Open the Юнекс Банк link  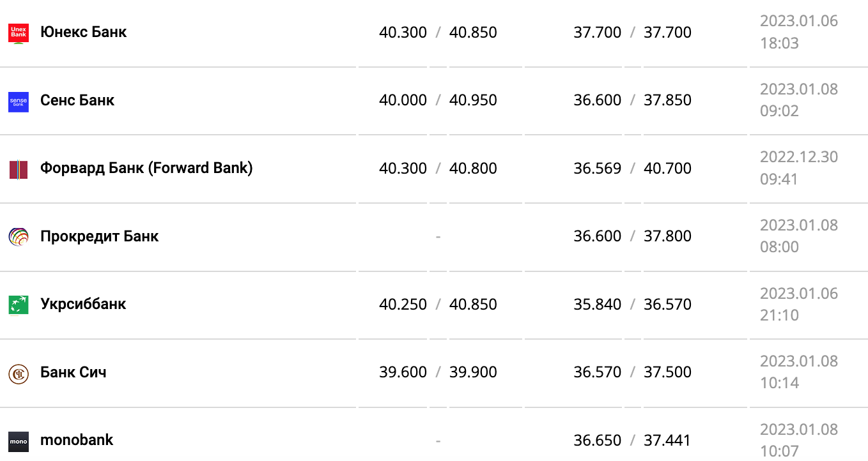(83, 32)
